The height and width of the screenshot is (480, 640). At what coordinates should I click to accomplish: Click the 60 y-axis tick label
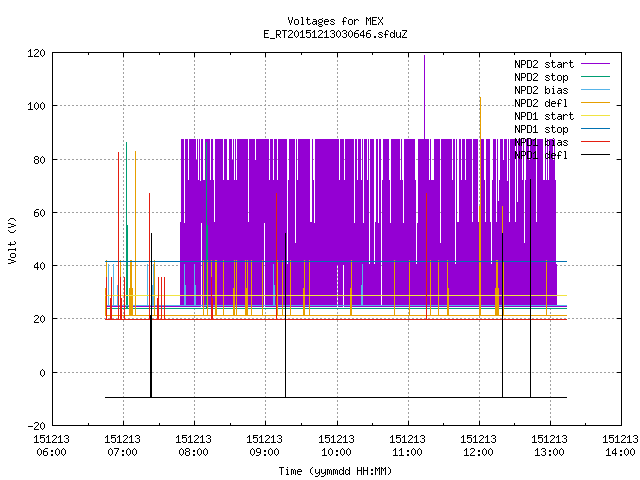click(x=40, y=213)
